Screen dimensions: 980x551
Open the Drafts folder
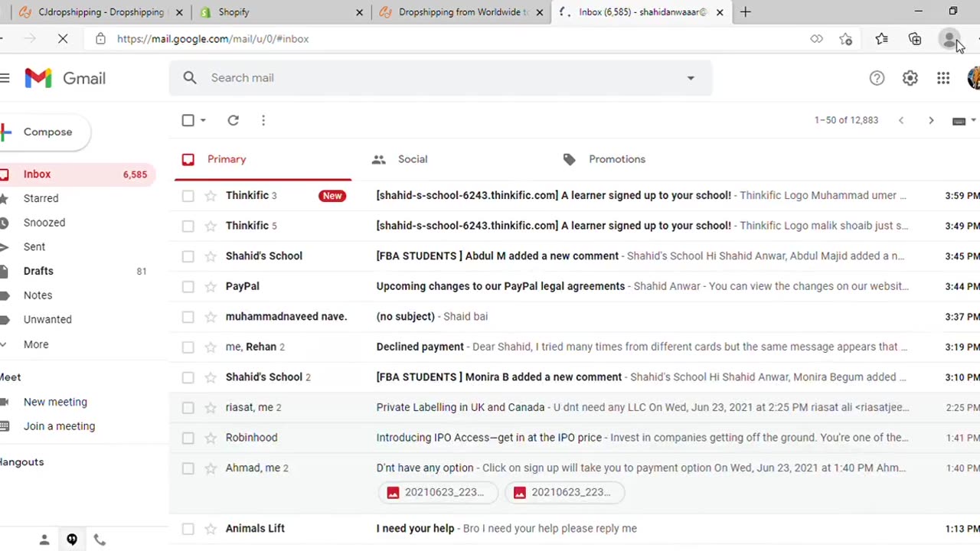[38, 271]
